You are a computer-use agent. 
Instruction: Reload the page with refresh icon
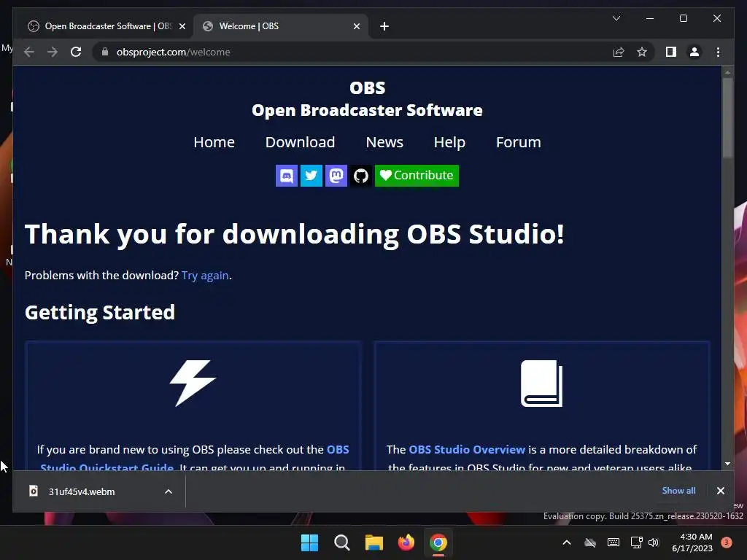point(76,52)
